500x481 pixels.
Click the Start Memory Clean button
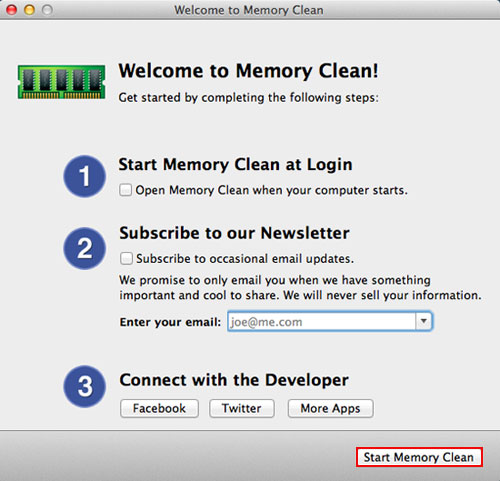[x=419, y=457]
